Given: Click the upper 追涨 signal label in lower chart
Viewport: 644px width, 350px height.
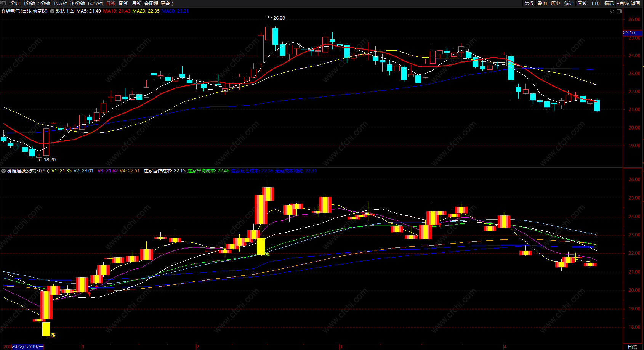Looking at the screenshot, I should click(265, 254).
